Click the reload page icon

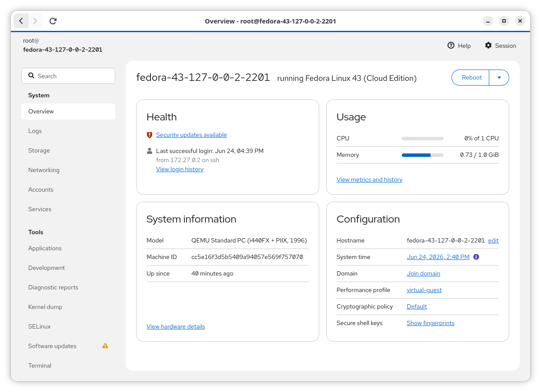53,21
